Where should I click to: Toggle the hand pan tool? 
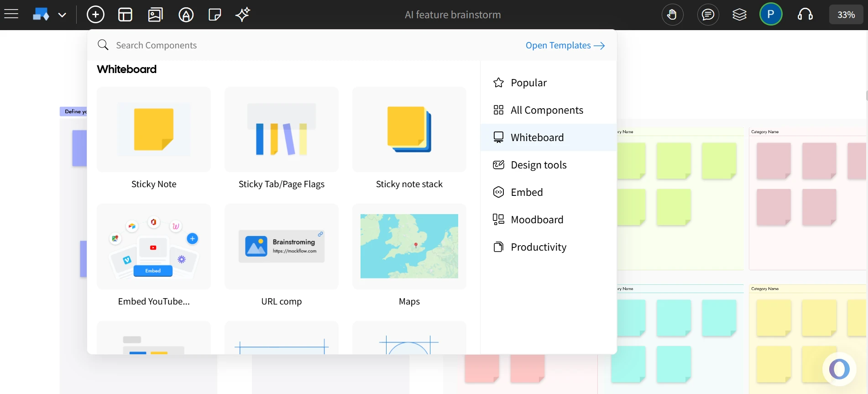tap(672, 15)
